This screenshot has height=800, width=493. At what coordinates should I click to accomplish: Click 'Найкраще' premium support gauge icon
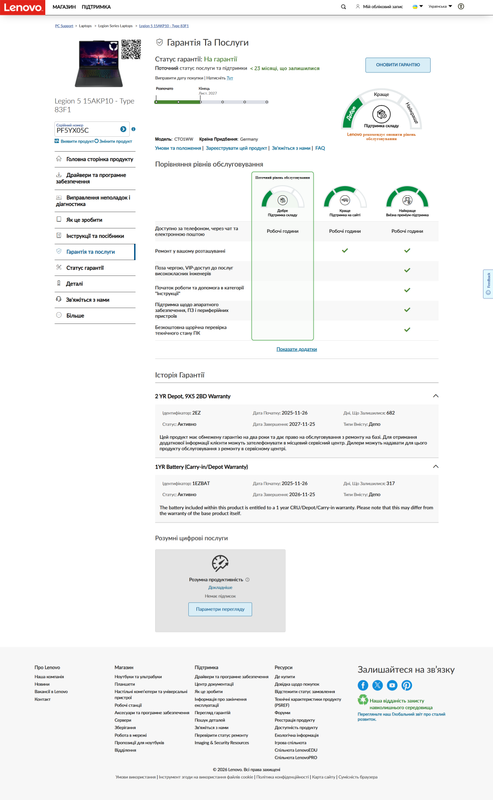tap(407, 200)
